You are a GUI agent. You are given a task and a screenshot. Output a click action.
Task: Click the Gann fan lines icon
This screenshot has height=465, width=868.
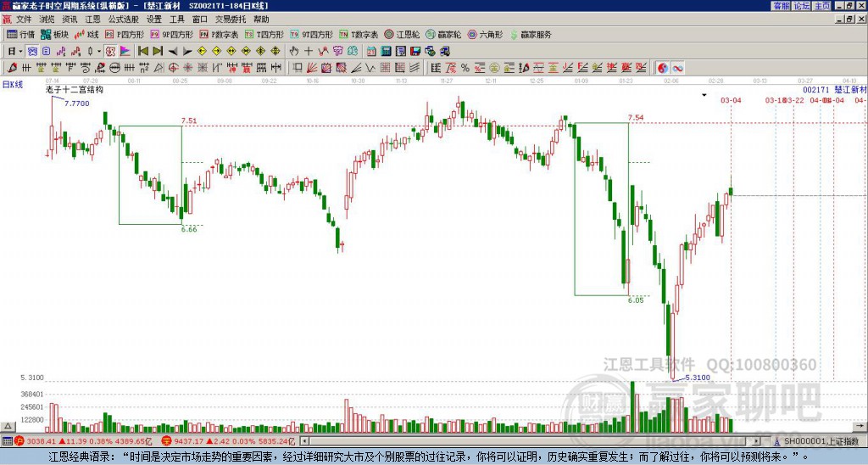click(312, 68)
